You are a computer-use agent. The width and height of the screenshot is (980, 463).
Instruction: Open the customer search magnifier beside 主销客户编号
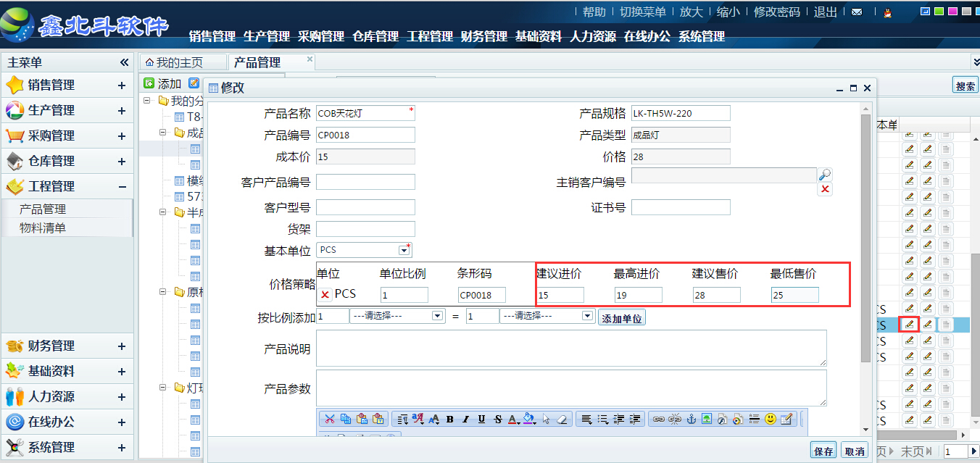click(826, 175)
